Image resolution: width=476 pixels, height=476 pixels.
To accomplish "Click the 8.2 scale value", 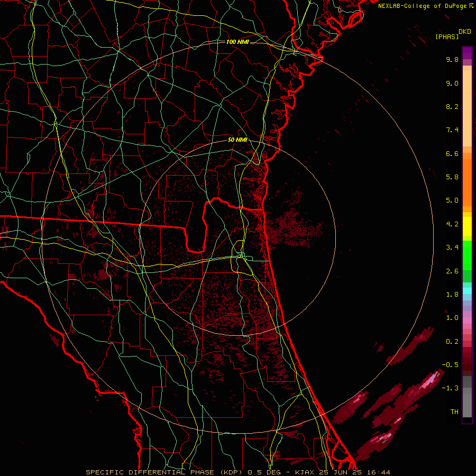I will [452, 106].
